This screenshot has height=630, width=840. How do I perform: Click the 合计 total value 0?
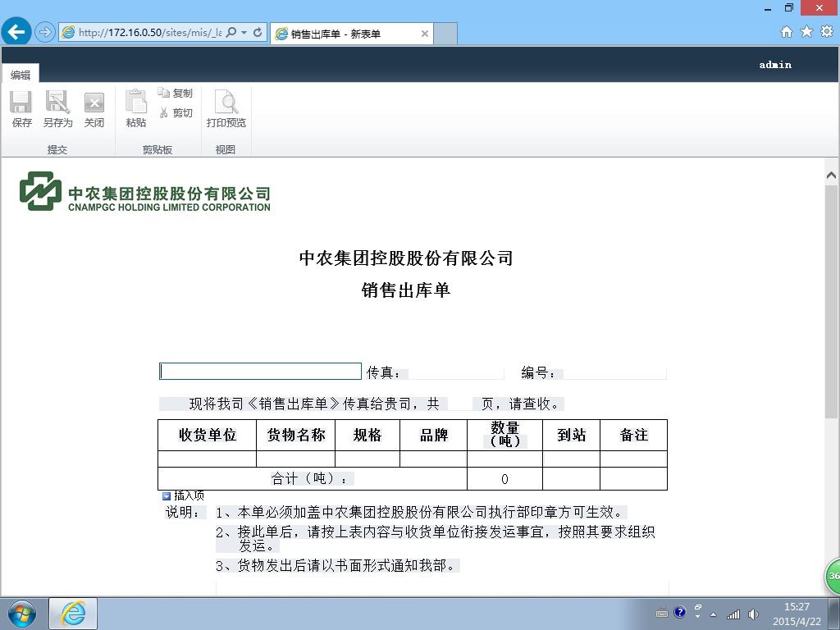[x=504, y=479]
